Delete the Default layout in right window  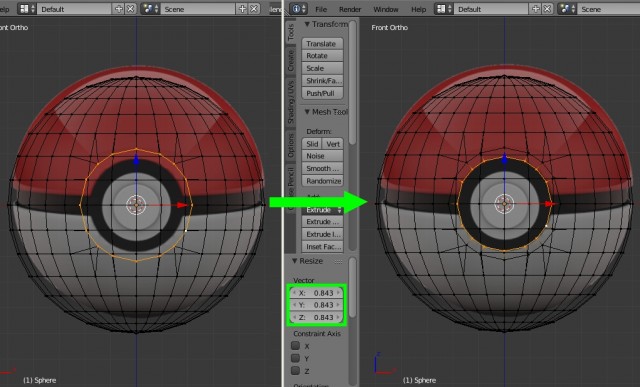(x=547, y=9)
